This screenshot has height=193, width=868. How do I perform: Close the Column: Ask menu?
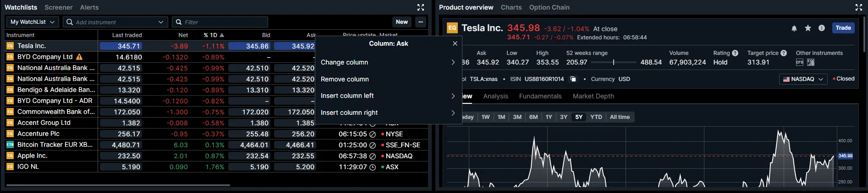pyautogui.click(x=455, y=43)
